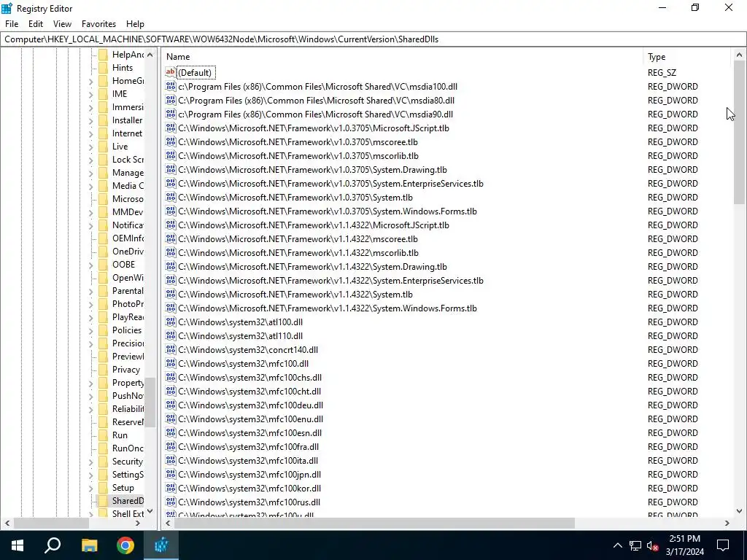Expand the Installer tree key
The width and height of the screenshot is (747, 560).
click(x=90, y=120)
